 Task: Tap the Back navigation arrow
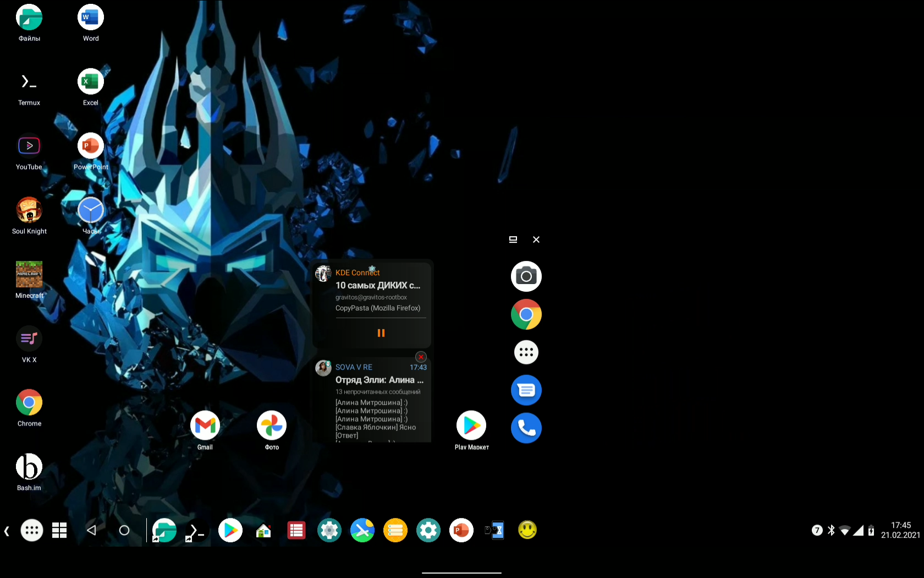(91, 530)
